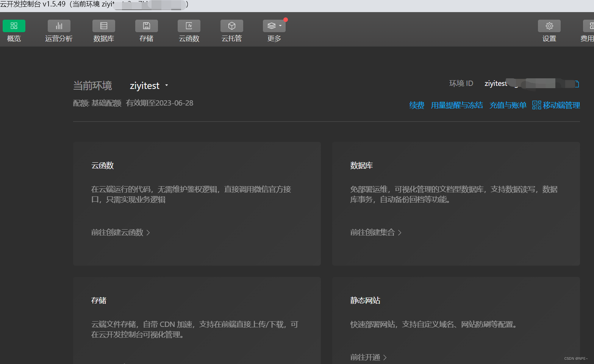The height and width of the screenshot is (364, 594).
Task: Click the QR code icon beside 移动端管理
Action: 536,105
